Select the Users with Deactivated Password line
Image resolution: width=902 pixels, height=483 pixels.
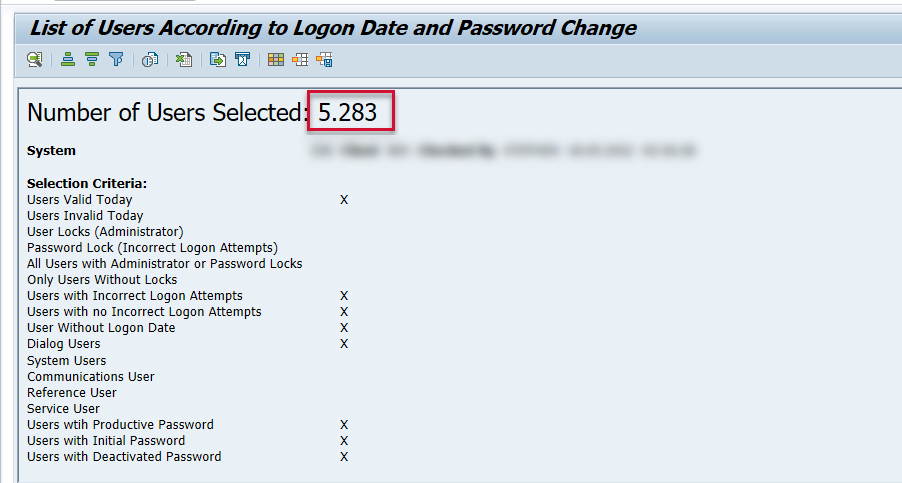pos(124,456)
